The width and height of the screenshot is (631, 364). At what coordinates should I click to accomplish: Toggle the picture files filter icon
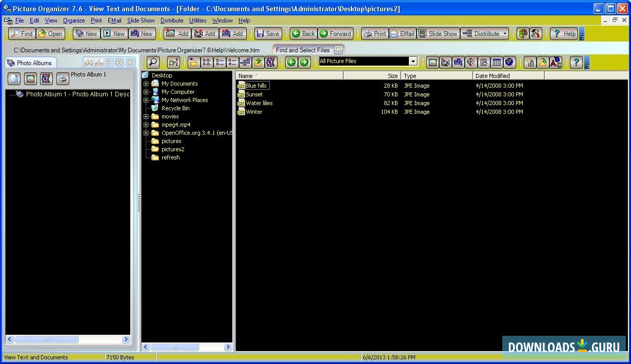tap(432, 62)
